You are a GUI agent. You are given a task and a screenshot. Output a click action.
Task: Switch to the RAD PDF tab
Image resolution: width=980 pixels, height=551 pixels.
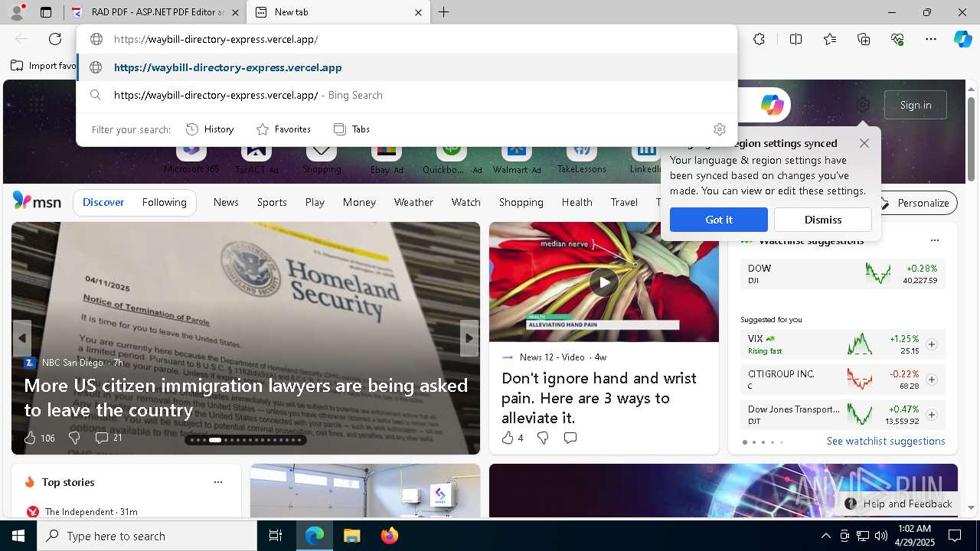click(155, 12)
